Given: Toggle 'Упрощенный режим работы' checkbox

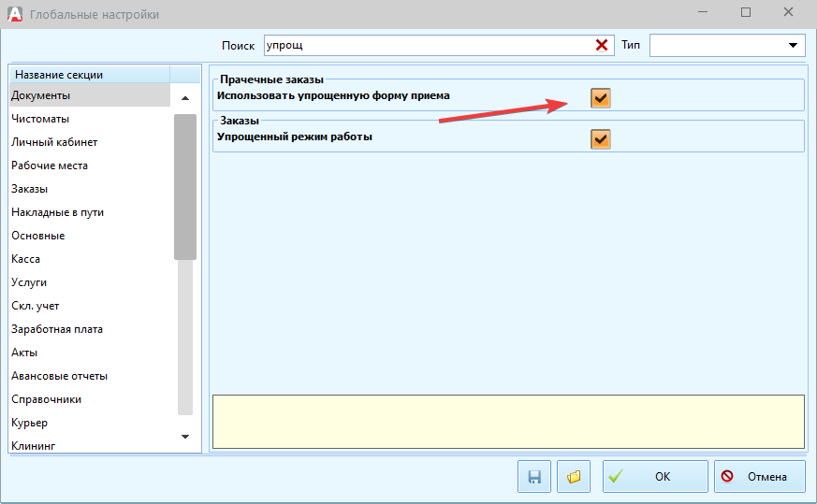Looking at the screenshot, I should 600,138.
